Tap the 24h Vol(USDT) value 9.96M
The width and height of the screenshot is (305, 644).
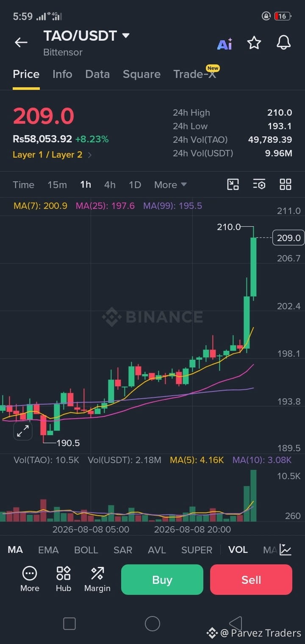pyautogui.click(x=279, y=153)
